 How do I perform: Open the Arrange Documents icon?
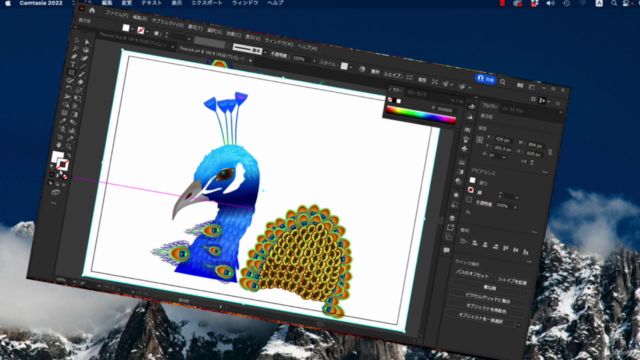coord(520,85)
